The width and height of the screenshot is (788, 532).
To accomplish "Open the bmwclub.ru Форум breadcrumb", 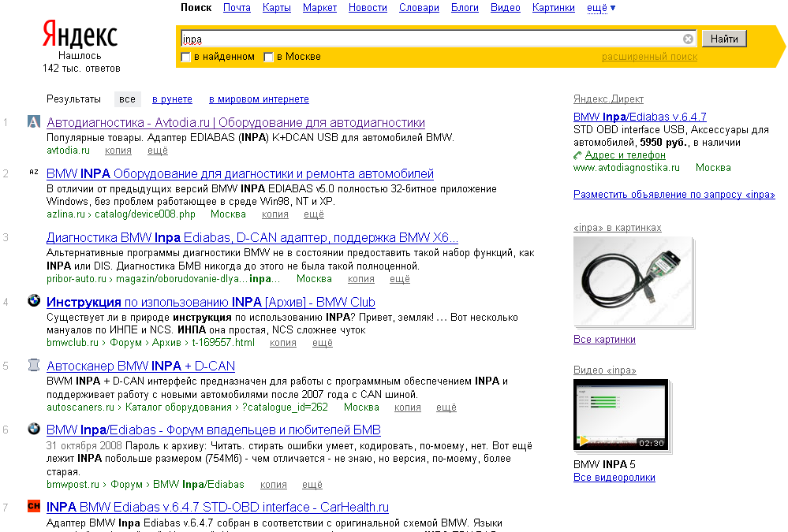I will [125, 342].
